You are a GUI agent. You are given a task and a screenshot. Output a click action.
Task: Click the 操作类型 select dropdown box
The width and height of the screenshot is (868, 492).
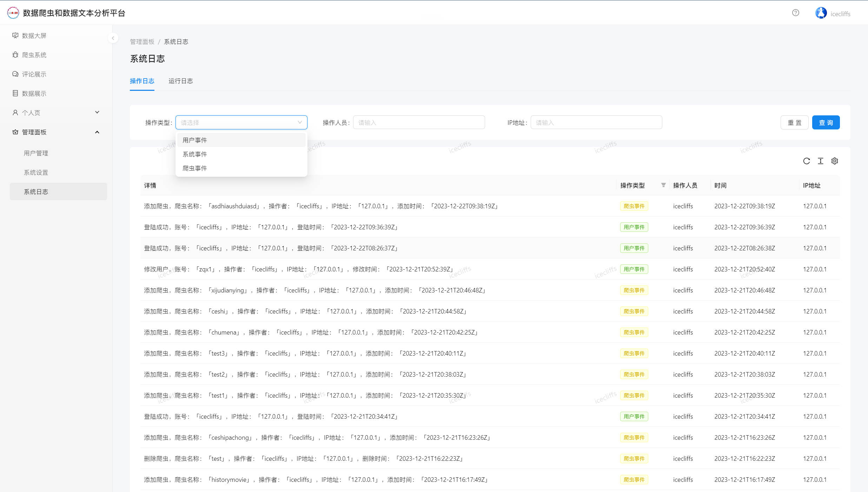click(x=241, y=122)
